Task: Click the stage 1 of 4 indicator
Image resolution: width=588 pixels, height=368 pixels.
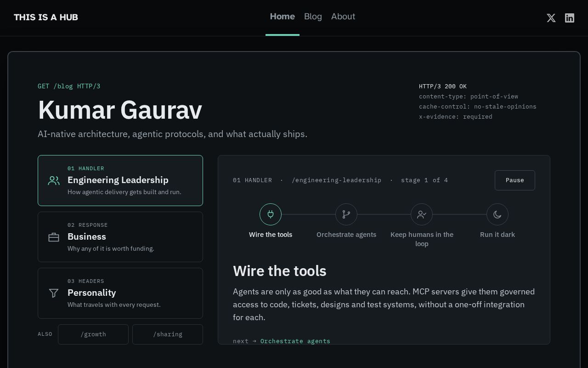Action: [x=424, y=180]
